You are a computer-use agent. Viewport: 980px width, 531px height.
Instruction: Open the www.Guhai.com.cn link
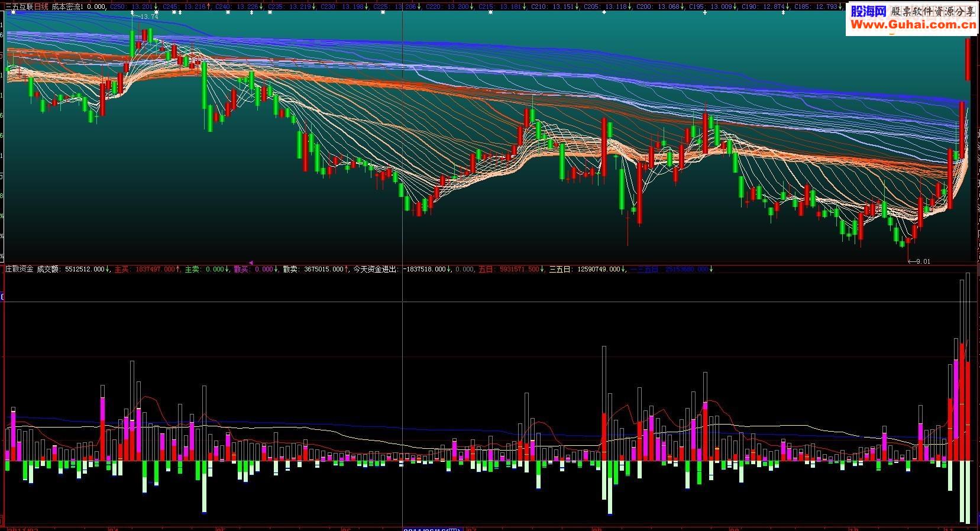913,25
